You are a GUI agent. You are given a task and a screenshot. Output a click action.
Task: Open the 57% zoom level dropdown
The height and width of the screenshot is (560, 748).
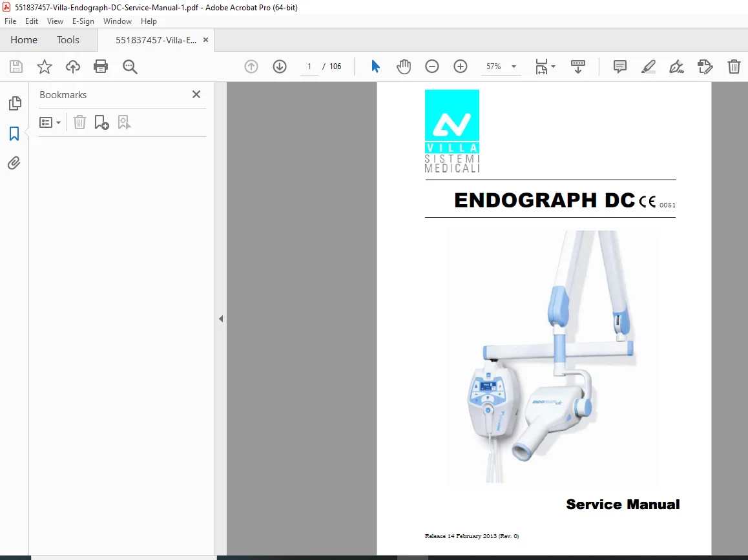(501, 67)
